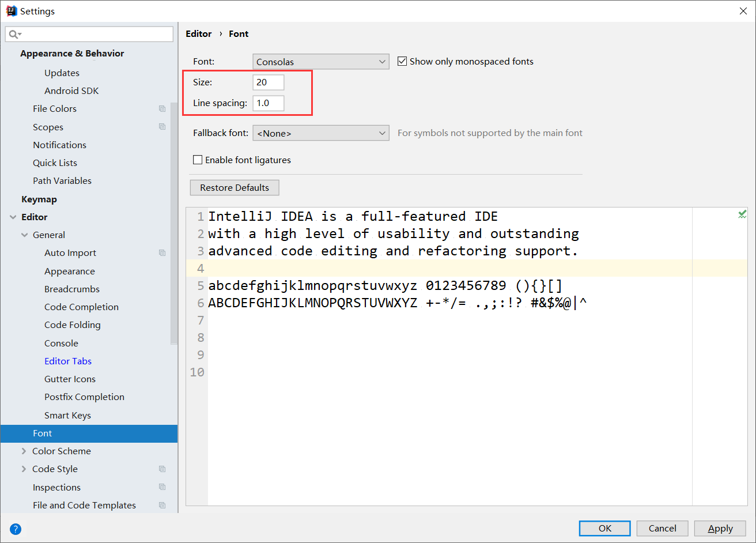Click the project-level icon beside File Colors

(x=162, y=108)
